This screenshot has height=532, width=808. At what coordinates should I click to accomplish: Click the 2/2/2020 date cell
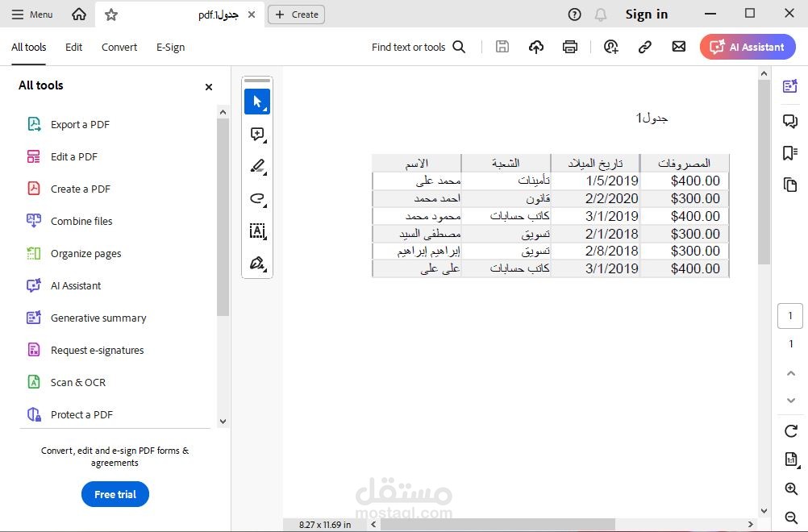pyautogui.click(x=596, y=198)
